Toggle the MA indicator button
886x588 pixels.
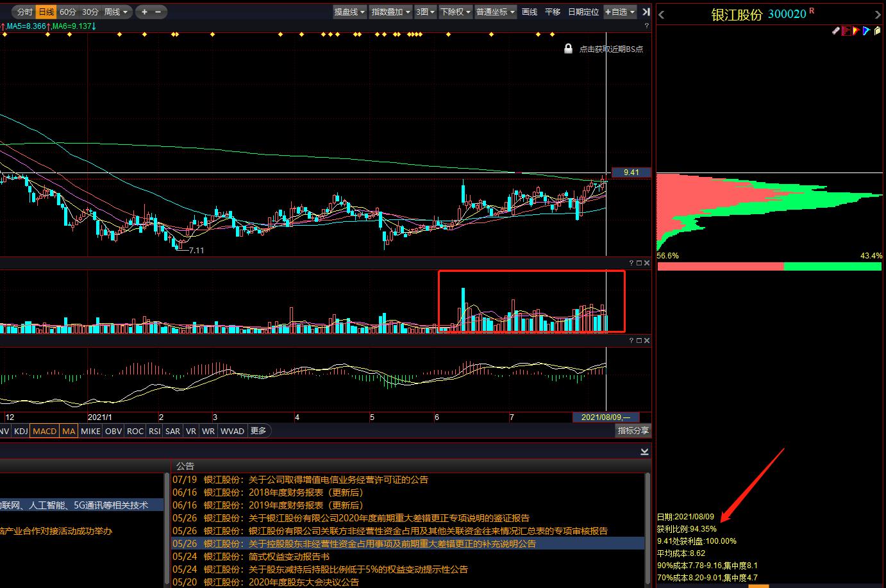coord(69,431)
